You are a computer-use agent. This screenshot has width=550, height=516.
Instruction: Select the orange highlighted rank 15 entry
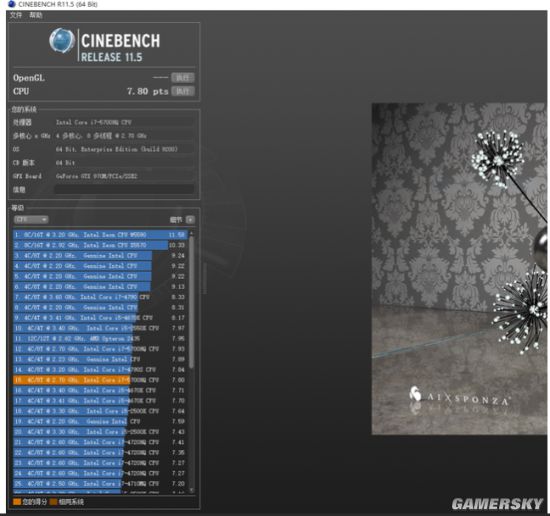click(100, 380)
